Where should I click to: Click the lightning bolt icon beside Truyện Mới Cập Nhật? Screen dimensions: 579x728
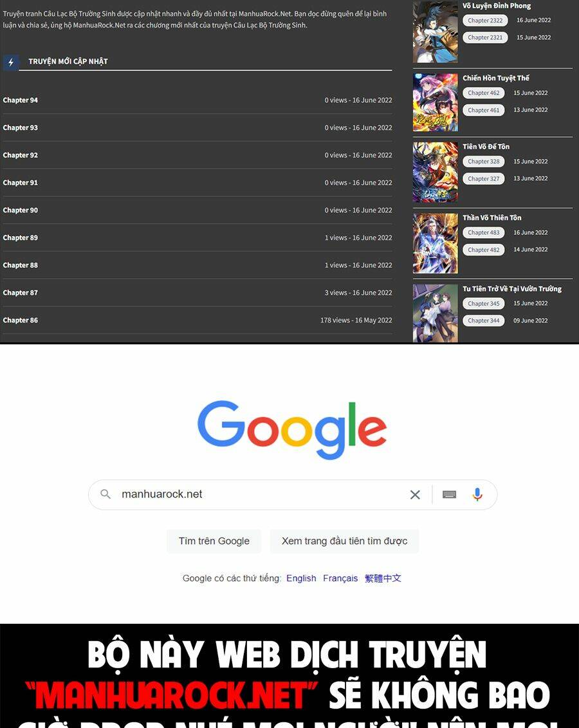pos(11,62)
